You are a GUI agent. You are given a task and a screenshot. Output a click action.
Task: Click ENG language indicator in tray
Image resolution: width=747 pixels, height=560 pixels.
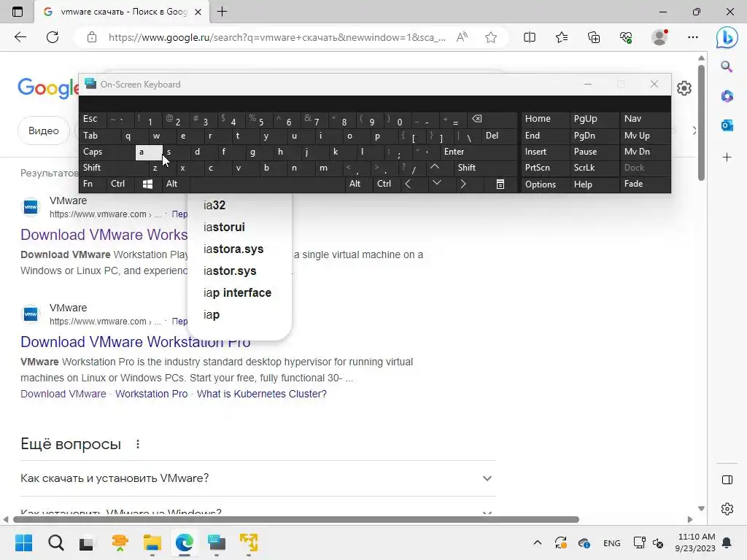pyautogui.click(x=612, y=542)
